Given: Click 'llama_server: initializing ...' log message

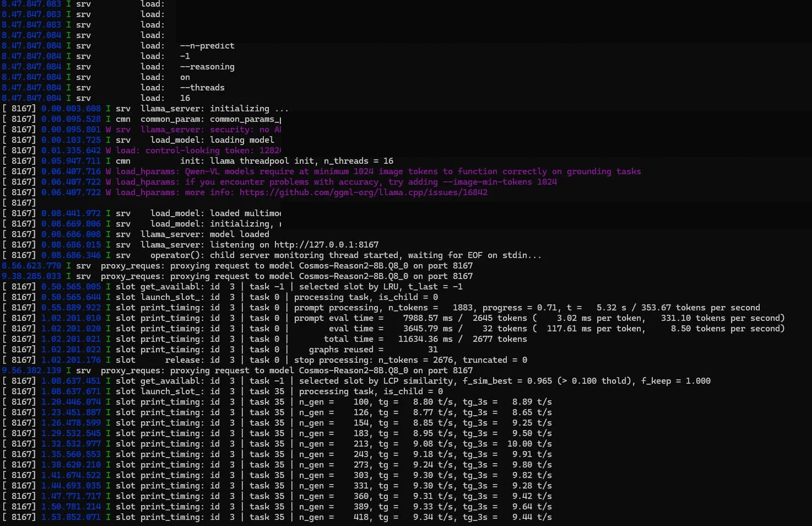Looking at the screenshot, I should (x=214, y=109).
